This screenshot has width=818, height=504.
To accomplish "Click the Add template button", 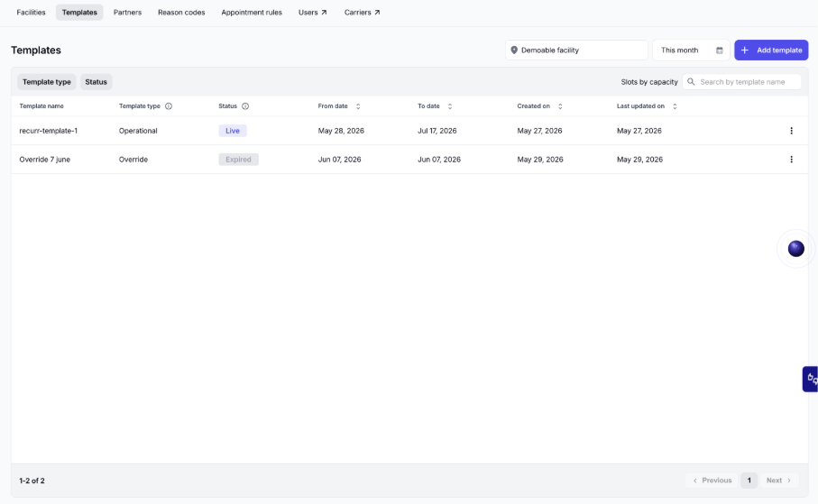I will 771,50.
